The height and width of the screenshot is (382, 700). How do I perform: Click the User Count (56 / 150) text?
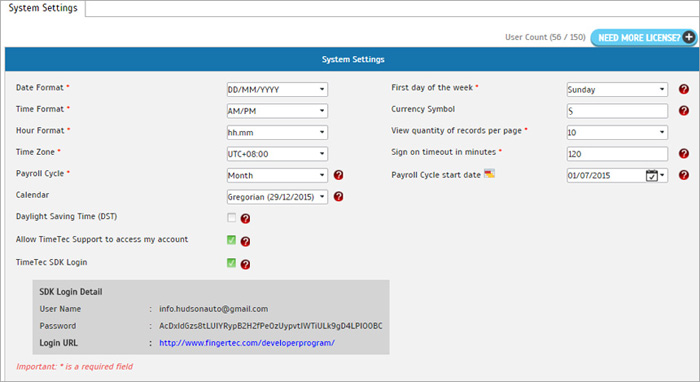tap(545, 37)
